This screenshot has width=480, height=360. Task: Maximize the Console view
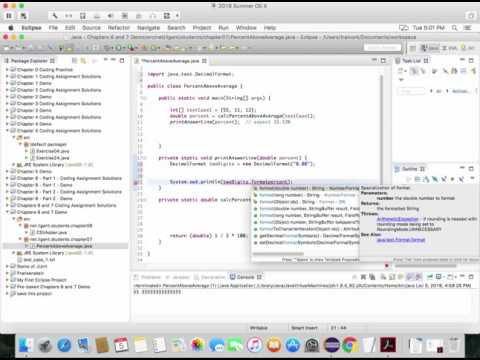(471, 277)
